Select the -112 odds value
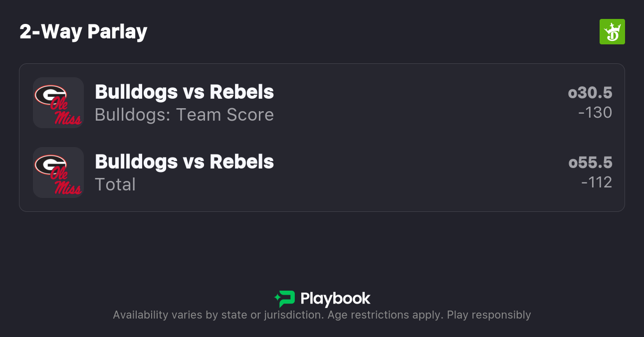 pyautogui.click(x=596, y=182)
